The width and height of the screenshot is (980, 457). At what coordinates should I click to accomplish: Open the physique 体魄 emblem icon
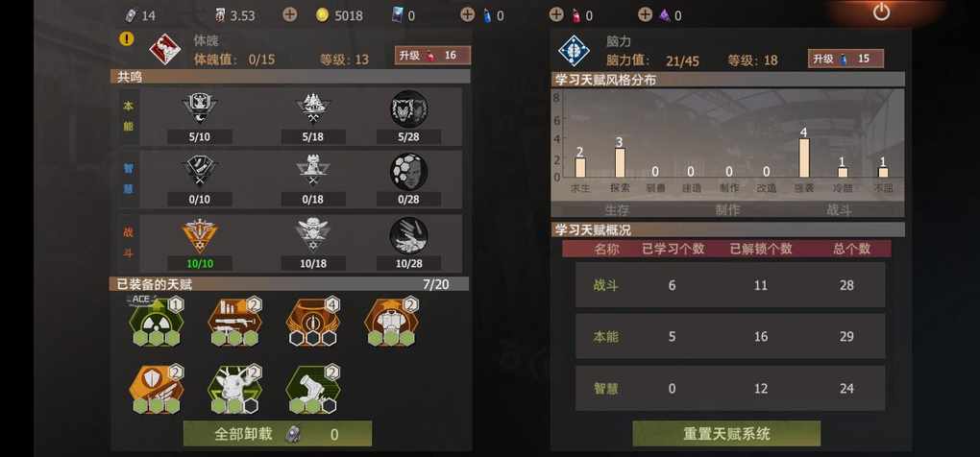[165, 50]
